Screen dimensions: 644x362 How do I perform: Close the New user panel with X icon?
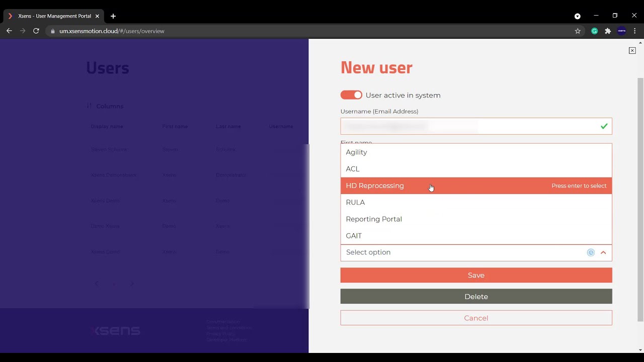[632, 51]
